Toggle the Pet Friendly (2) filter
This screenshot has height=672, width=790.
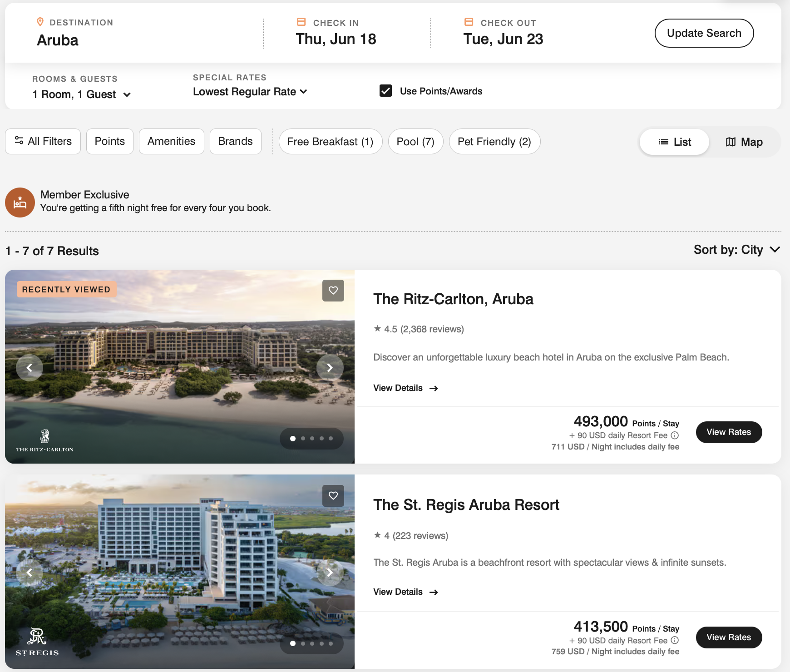tap(494, 142)
